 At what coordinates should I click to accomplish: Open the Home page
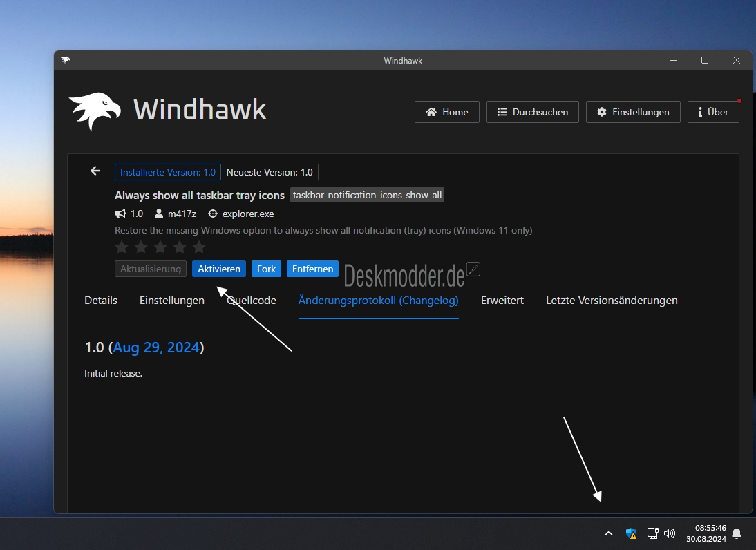point(447,112)
